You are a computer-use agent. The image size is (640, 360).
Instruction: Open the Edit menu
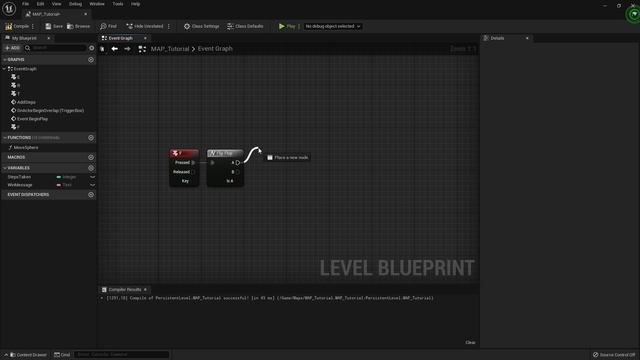pyautogui.click(x=40, y=4)
